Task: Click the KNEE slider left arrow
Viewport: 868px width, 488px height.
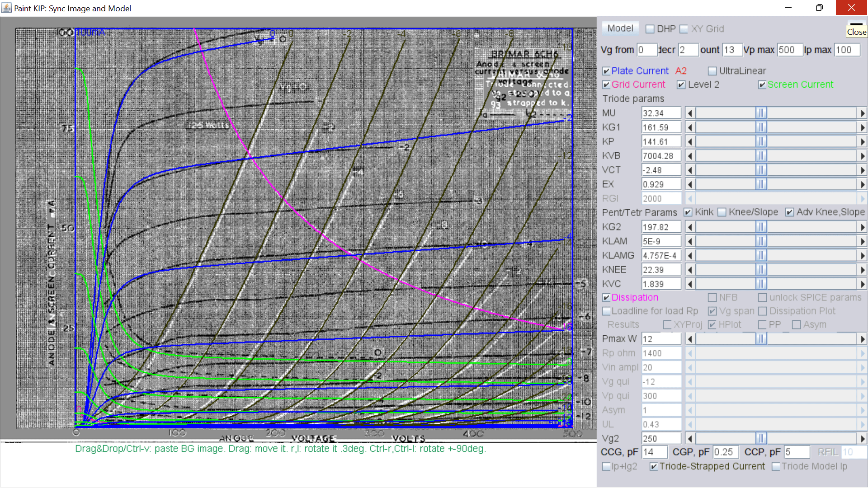Action: point(690,270)
